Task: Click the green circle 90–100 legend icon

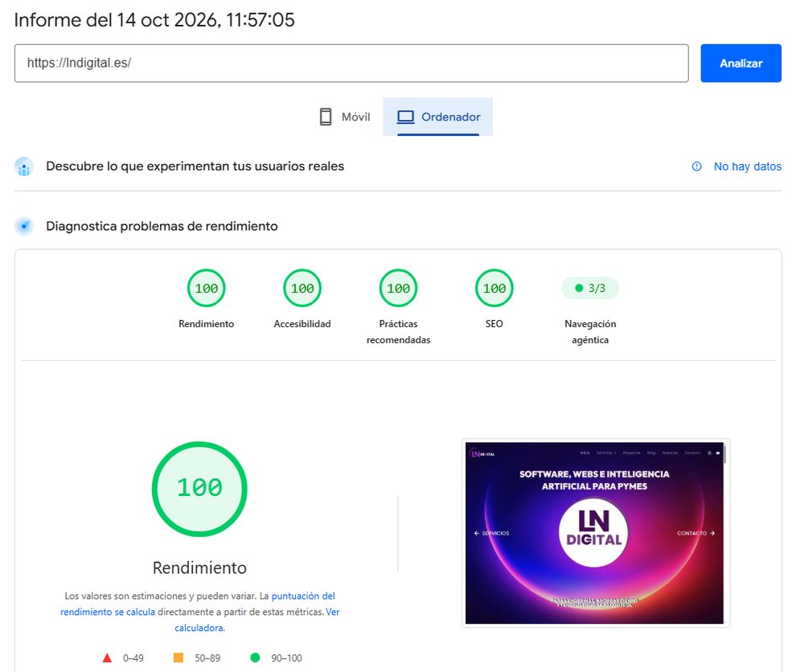Action: [x=255, y=658]
